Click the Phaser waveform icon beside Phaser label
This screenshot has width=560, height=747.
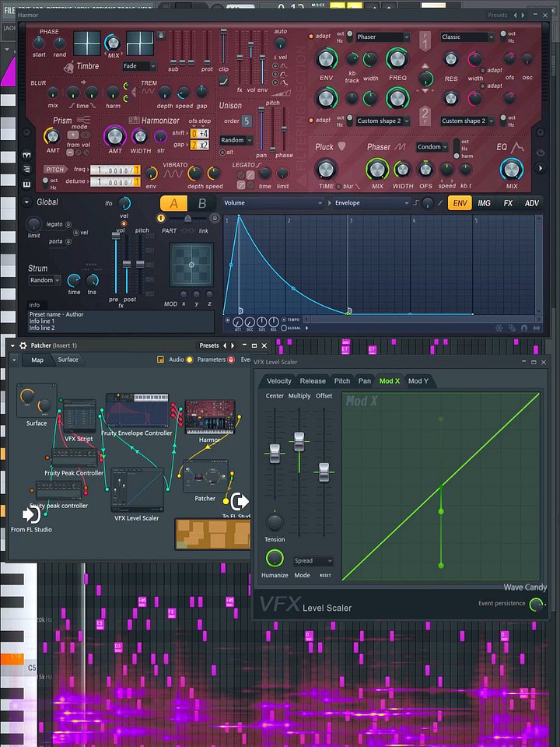click(x=400, y=147)
